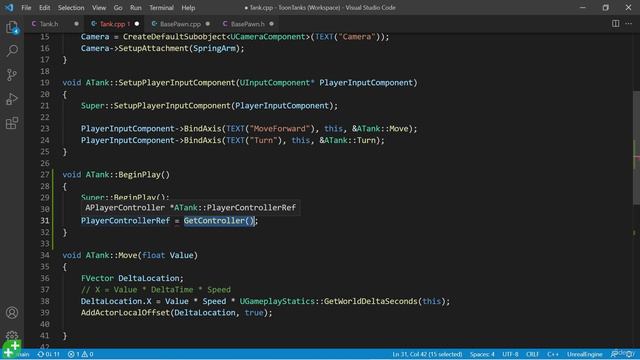Image resolution: width=640 pixels, height=360 pixels.
Task: Click "MoveForward" string on line 23
Action: tap(280, 129)
